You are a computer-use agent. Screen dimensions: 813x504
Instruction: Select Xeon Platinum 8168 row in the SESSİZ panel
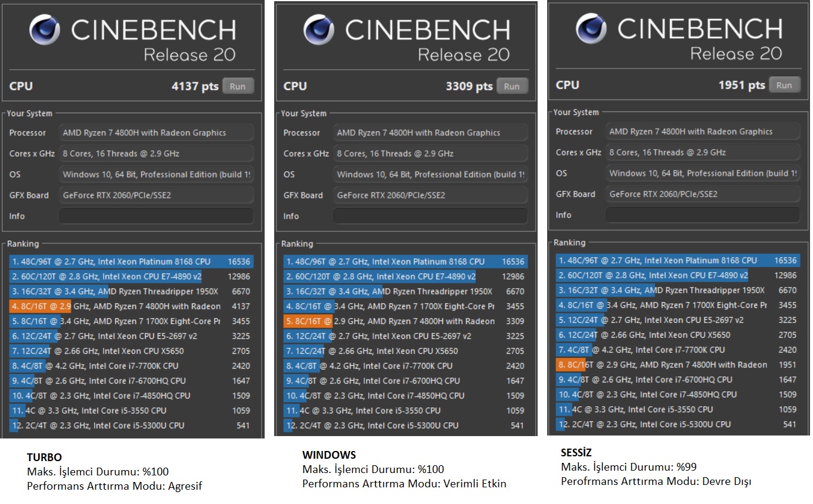tap(678, 260)
